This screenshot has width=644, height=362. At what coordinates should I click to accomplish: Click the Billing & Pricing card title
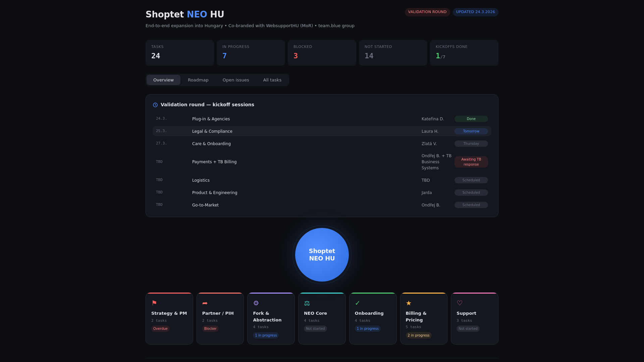(416, 317)
